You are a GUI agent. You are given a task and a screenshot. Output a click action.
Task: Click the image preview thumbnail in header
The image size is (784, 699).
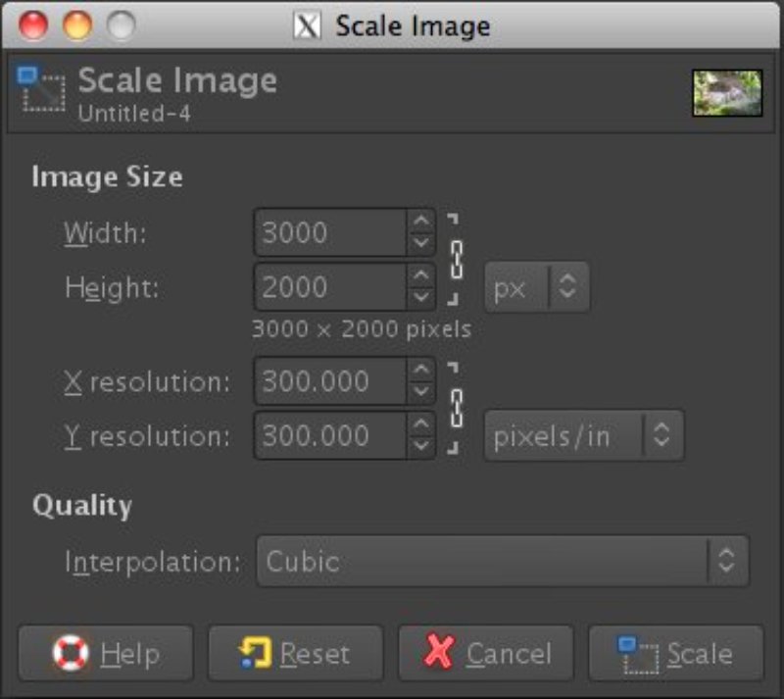point(727,92)
